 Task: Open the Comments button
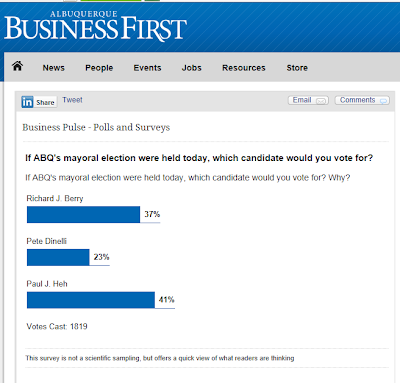click(x=362, y=100)
